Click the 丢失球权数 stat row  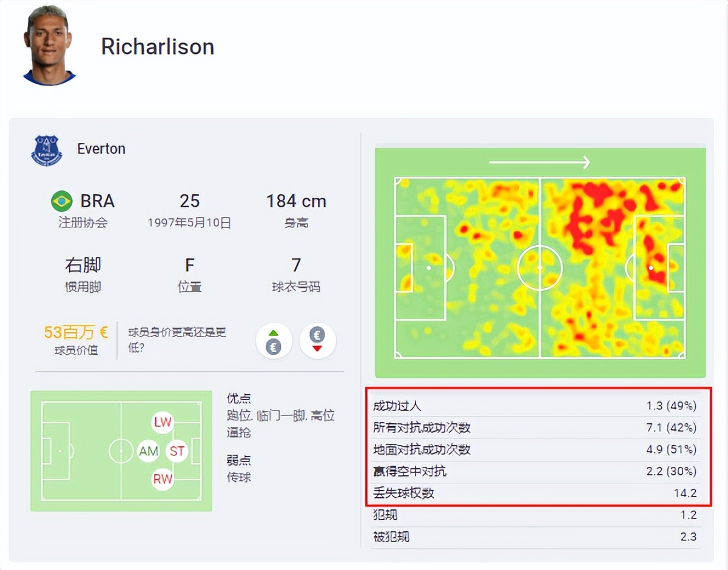535,493
